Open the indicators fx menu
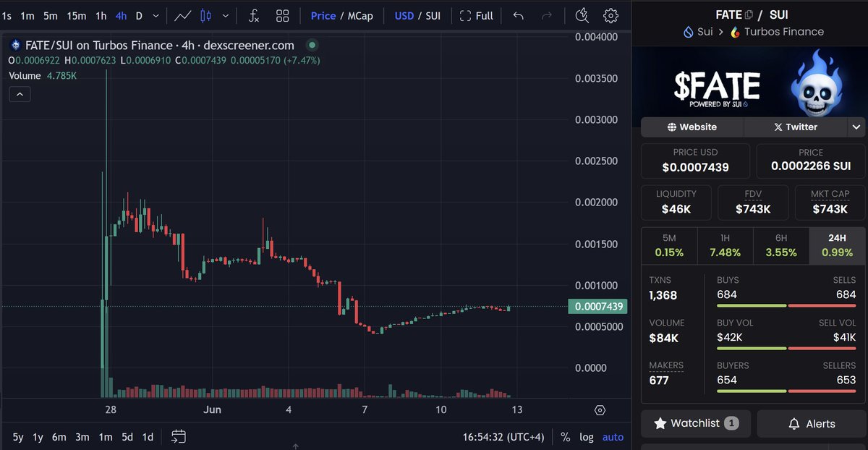Image resolution: width=868 pixels, height=450 pixels. pyautogui.click(x=254, y=15)
